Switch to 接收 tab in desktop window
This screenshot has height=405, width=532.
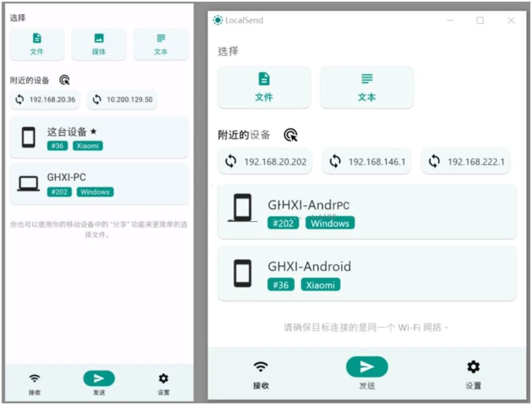tap(261, 374)
